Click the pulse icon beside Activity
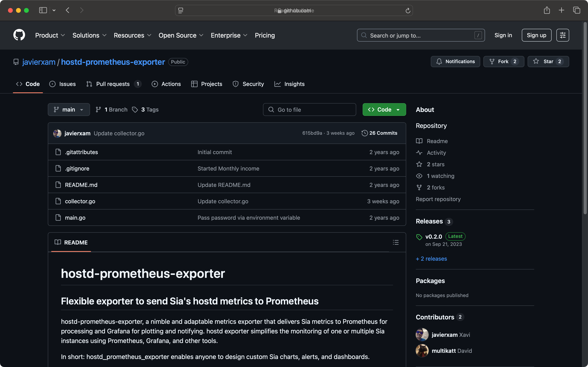 click(x=419, y=153)
